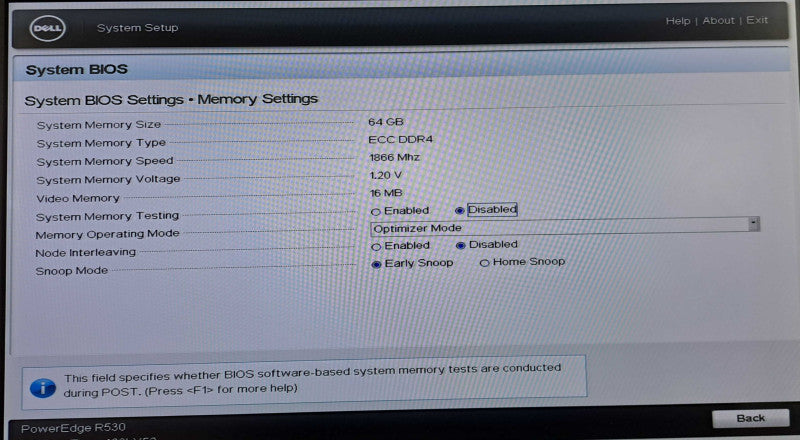This screenshot has height=440, width=800.
Task: Choose Early Snoop mode
Action: point(377,264)
